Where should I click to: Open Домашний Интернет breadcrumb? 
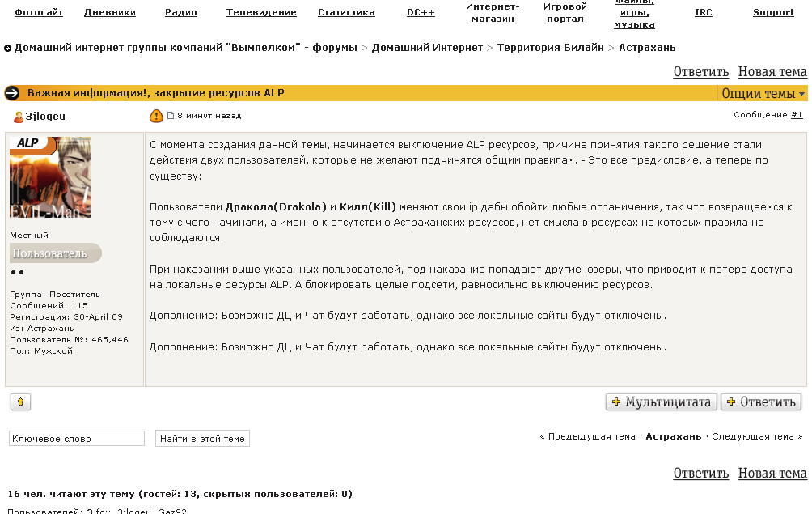[427, 48]
